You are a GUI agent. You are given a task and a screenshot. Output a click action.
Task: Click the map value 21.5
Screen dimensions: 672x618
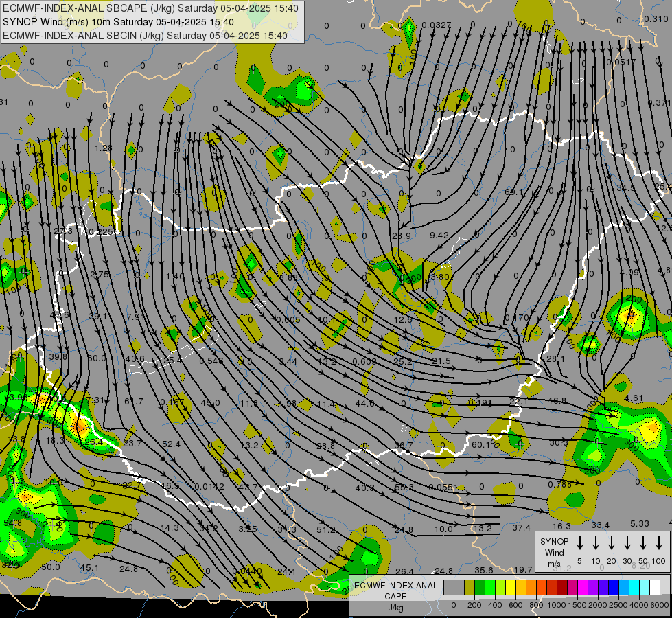441,361
